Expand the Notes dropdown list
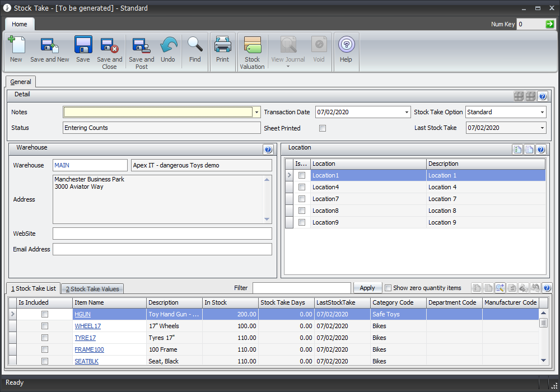 coord(256,112)
